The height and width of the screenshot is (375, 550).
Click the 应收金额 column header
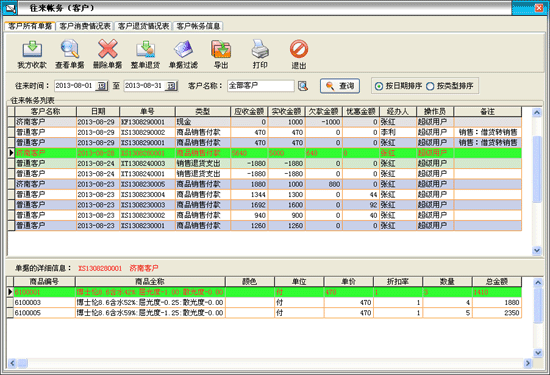coord(249,112)
